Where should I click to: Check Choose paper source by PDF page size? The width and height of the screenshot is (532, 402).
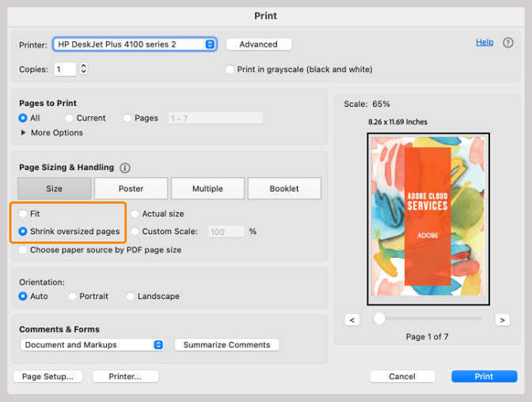tap(24, 250)
